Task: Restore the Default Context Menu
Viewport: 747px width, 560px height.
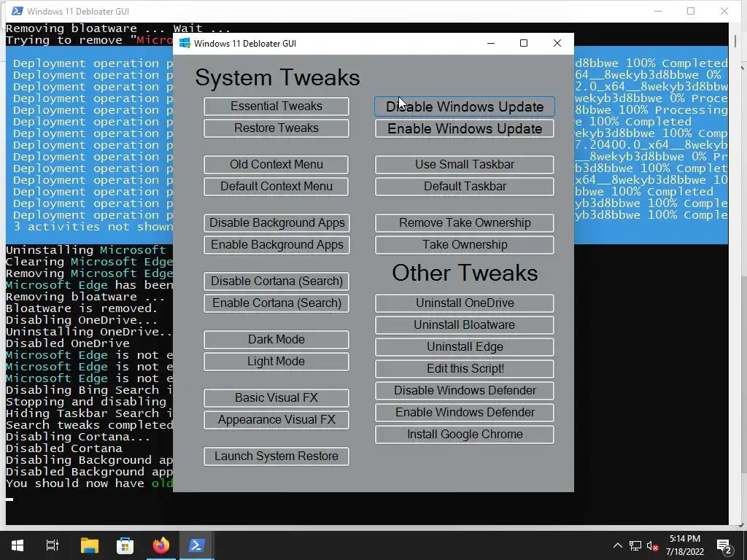Action: pyautogui.click(x=276, y=186)
